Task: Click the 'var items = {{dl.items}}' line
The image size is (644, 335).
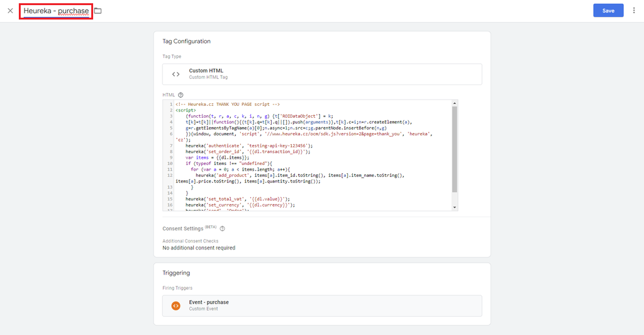Action: click(x=217, y=157)
